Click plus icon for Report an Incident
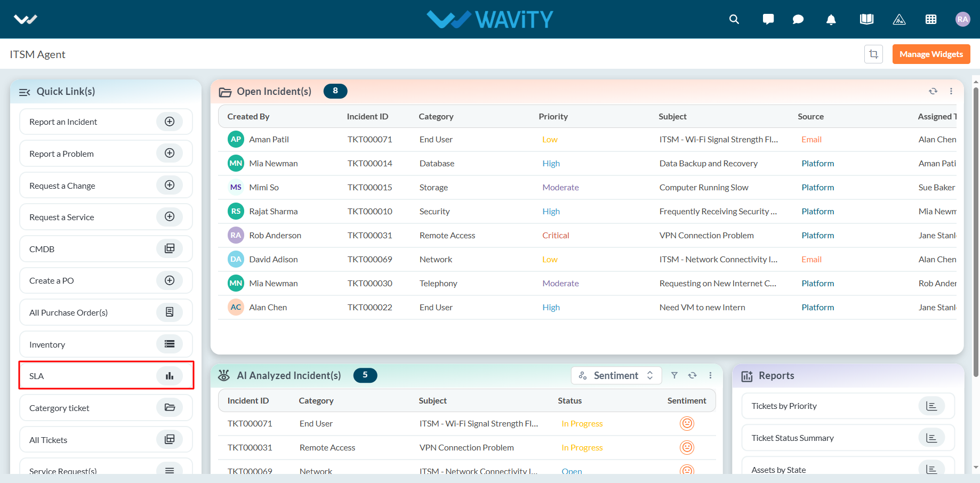 coord(170,122)
